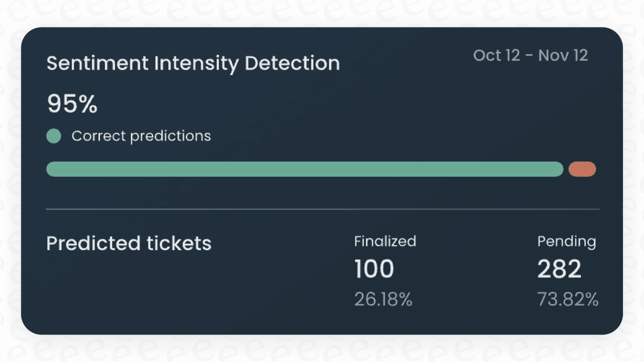Select the Pending column label
Screen dimensions: 644x362
pos(567,242)
